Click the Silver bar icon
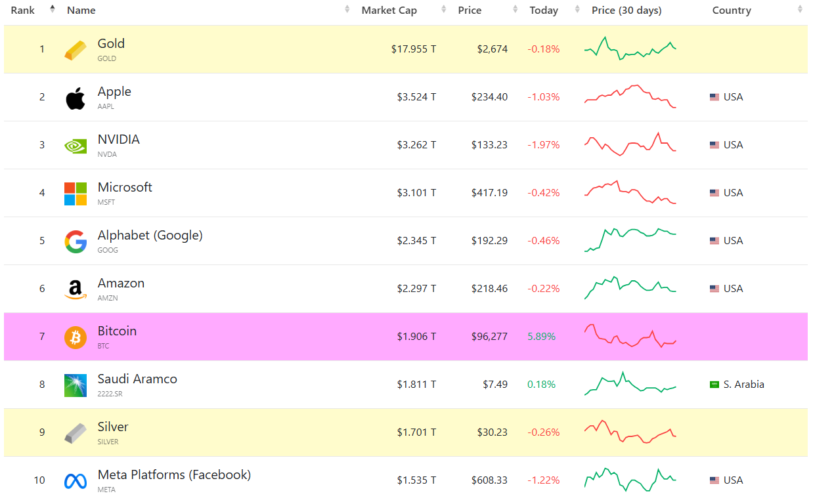 75,433
